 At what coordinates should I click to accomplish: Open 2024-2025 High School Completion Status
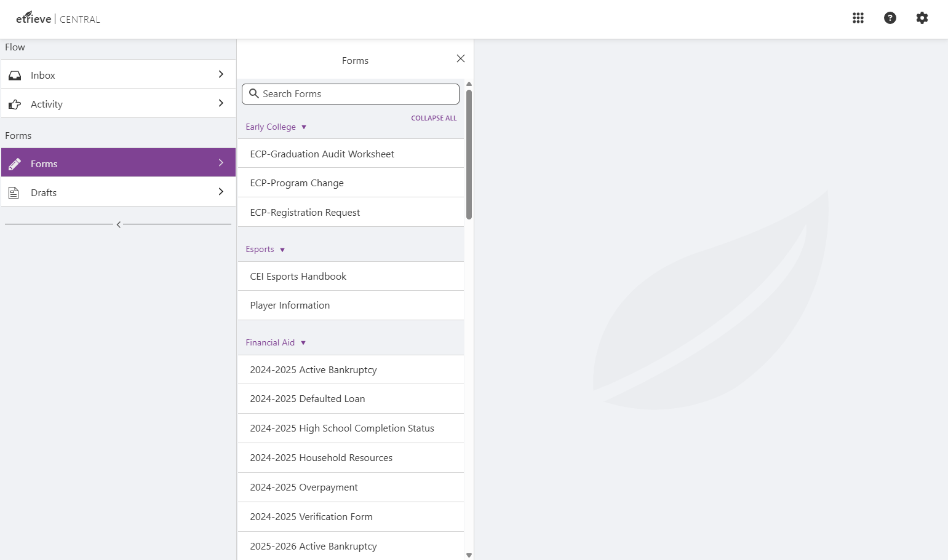[x=351, y=428]
